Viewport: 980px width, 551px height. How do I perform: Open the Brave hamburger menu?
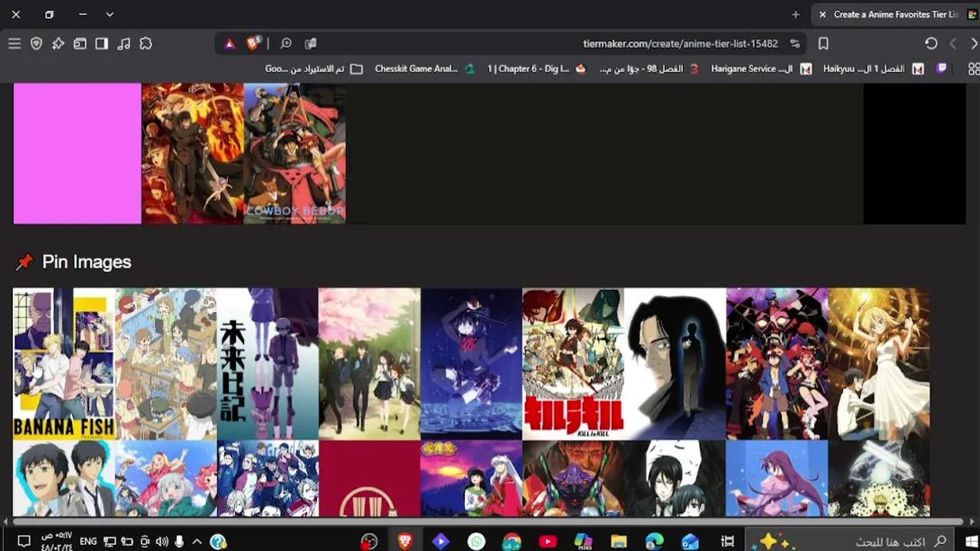15,44
